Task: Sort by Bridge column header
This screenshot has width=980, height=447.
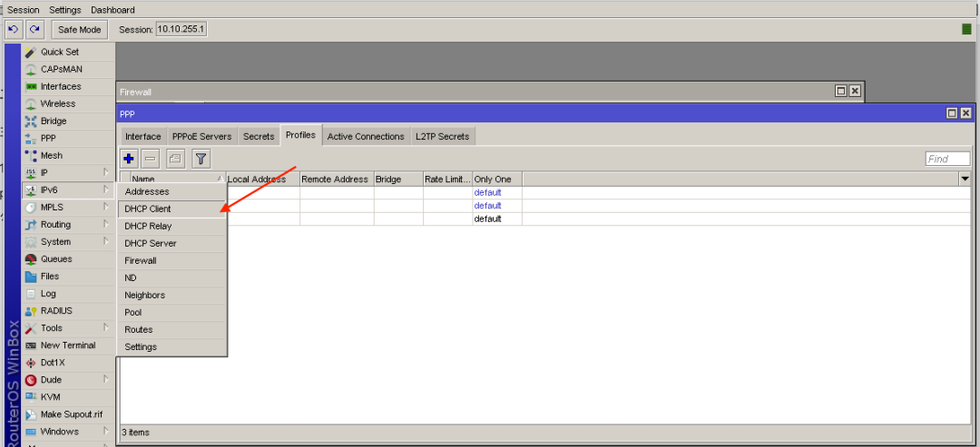Action: tap(398, 180)
